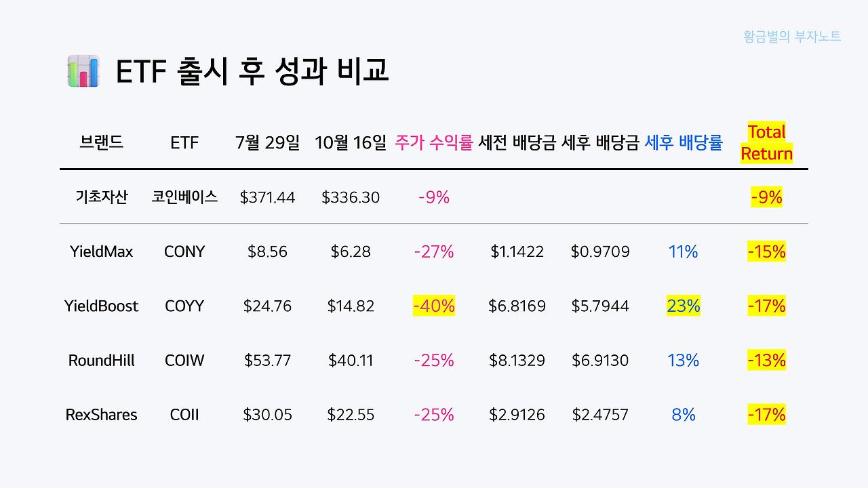Click the $371.44 Coinbase price
Screen dimensions: 868x488
tap(267, 197)
